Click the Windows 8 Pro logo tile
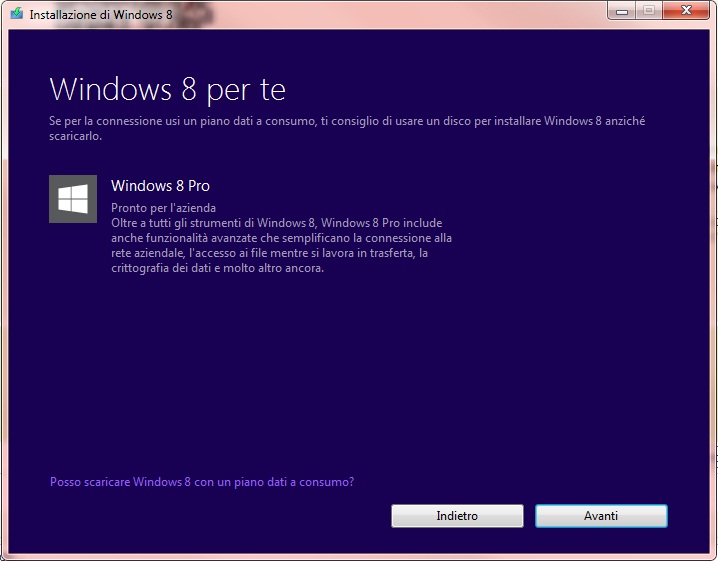Viewport: 718px width, 562px height. coord(73,199)
